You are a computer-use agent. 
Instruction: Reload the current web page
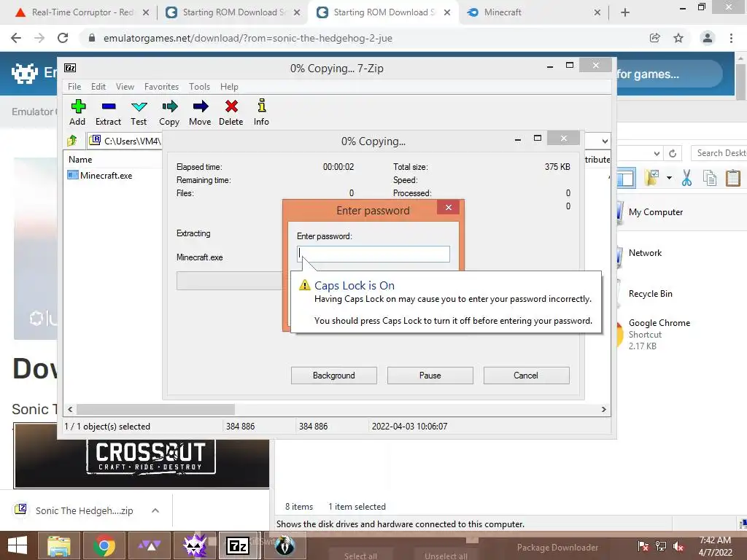click(x=63, y=38)
